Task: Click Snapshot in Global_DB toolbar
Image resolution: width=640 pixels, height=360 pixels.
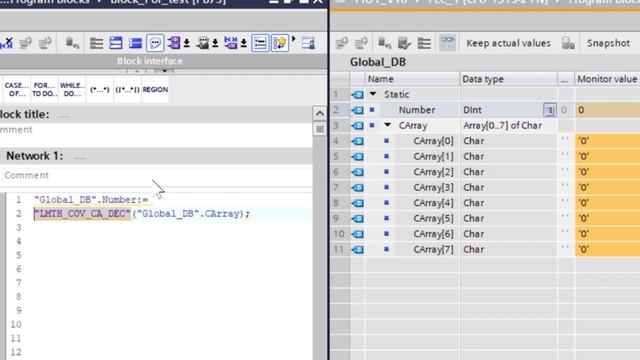Action: (608, 43)
